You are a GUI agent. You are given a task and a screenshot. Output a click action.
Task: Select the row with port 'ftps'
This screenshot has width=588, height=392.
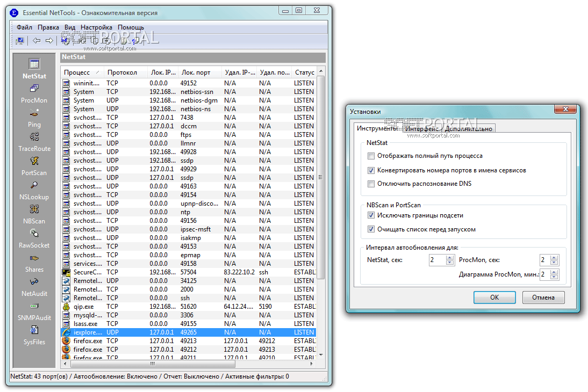click(188, 135)
